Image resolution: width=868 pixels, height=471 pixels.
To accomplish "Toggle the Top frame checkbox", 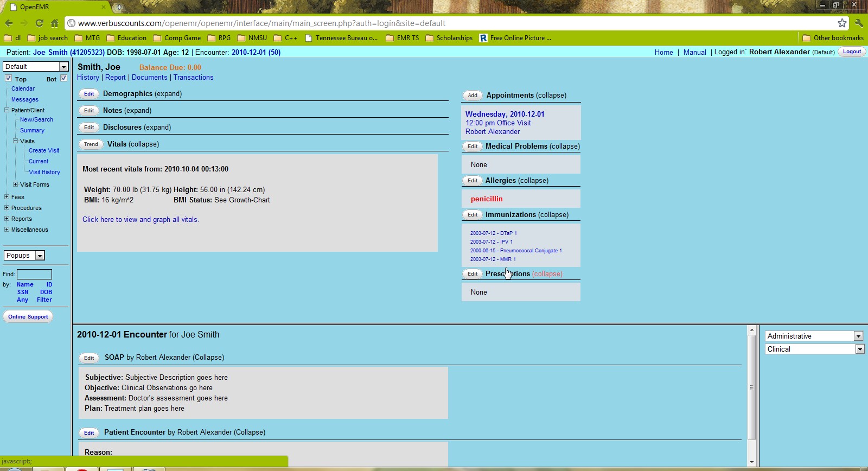I will point(9,78).
